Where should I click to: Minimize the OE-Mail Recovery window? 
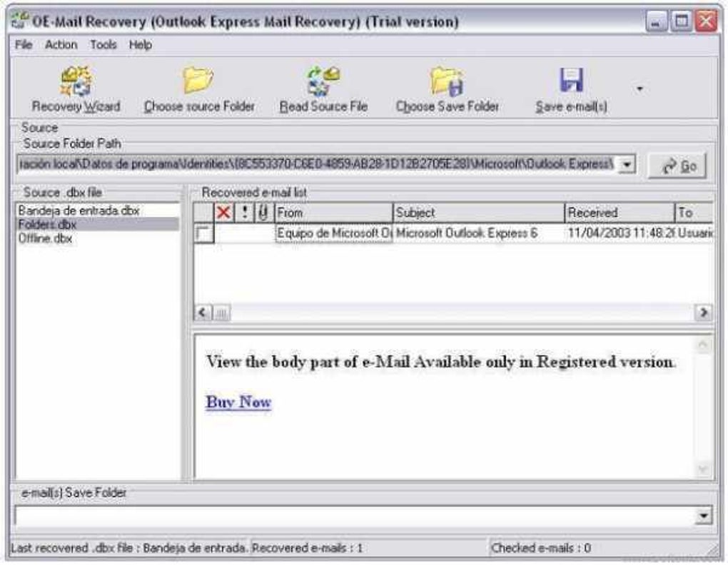pyautogui.click(x=656, y=21)
